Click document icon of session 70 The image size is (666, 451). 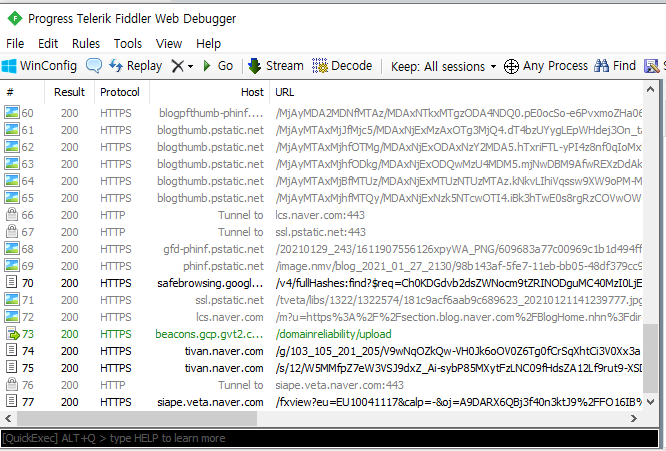click(x=12, y=282)
